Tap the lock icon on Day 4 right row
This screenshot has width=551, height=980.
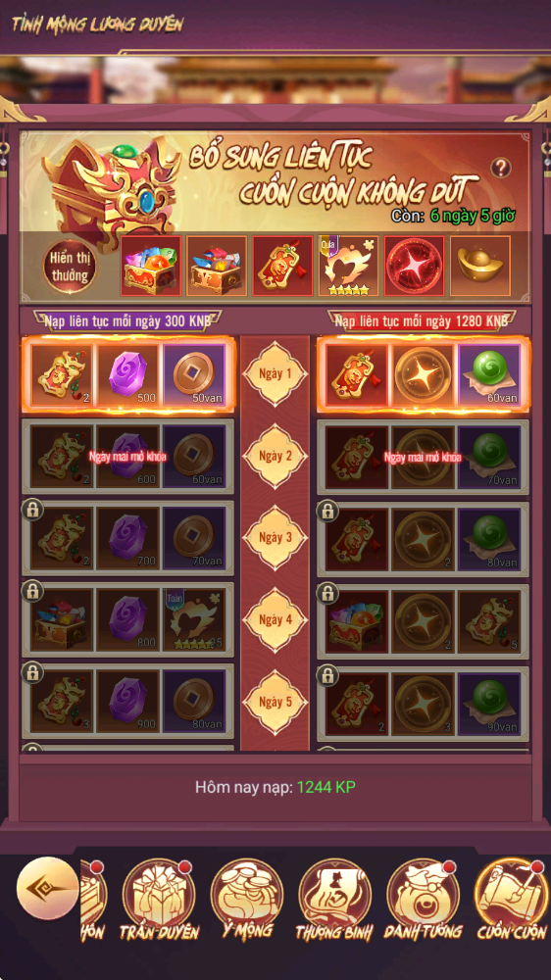pyautogui.click(x=327, y=593)
